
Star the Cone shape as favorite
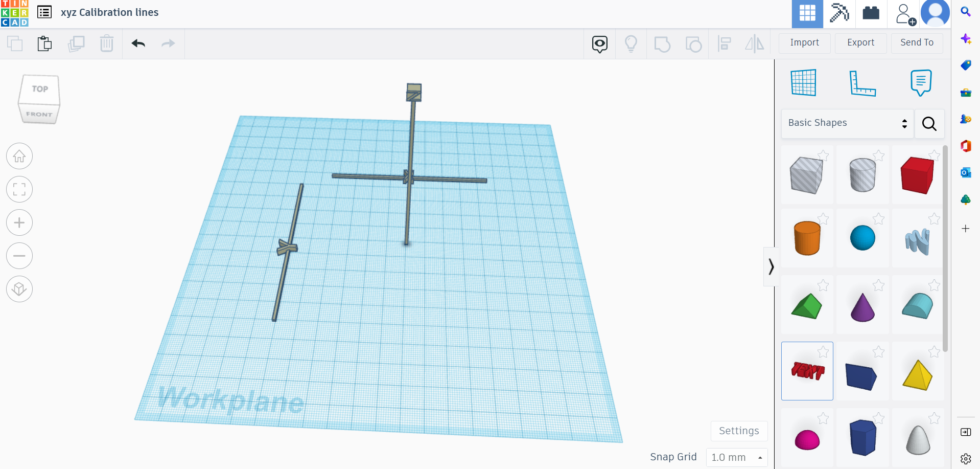(879, 285)
